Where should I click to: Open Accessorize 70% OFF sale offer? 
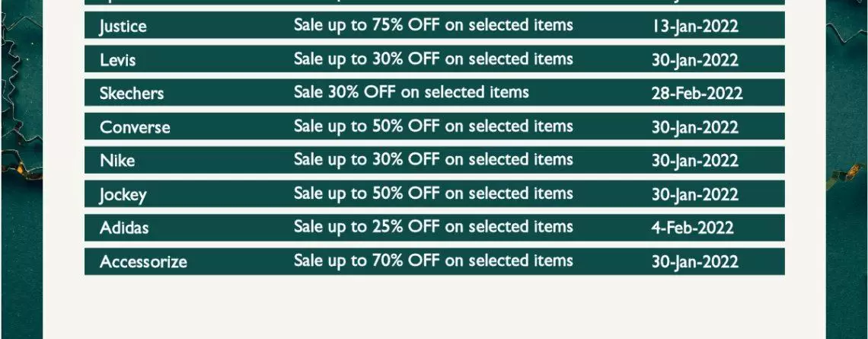click(433, 261)
